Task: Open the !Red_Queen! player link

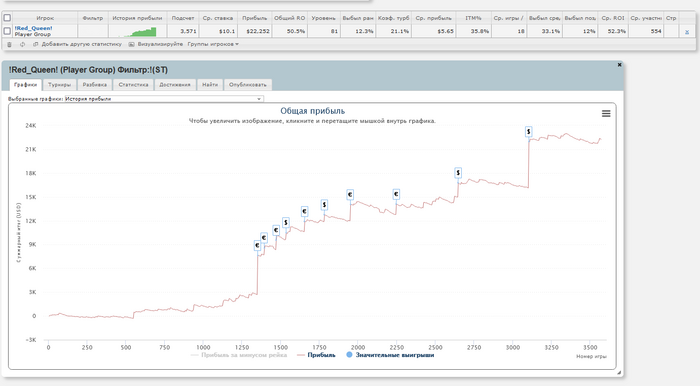Action: 33,28
